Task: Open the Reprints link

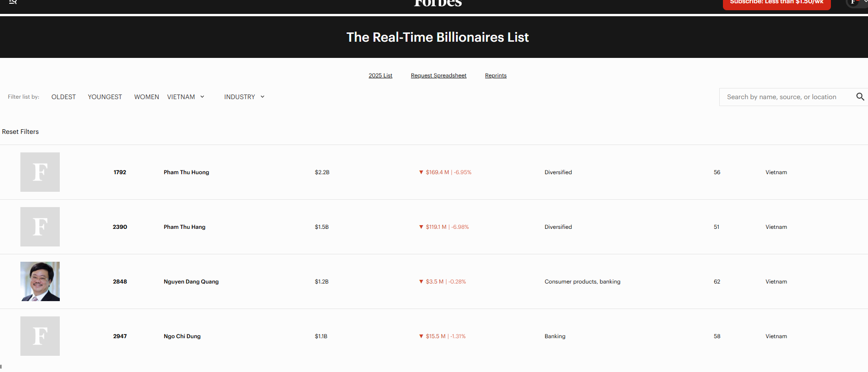Action: [495, 76]
